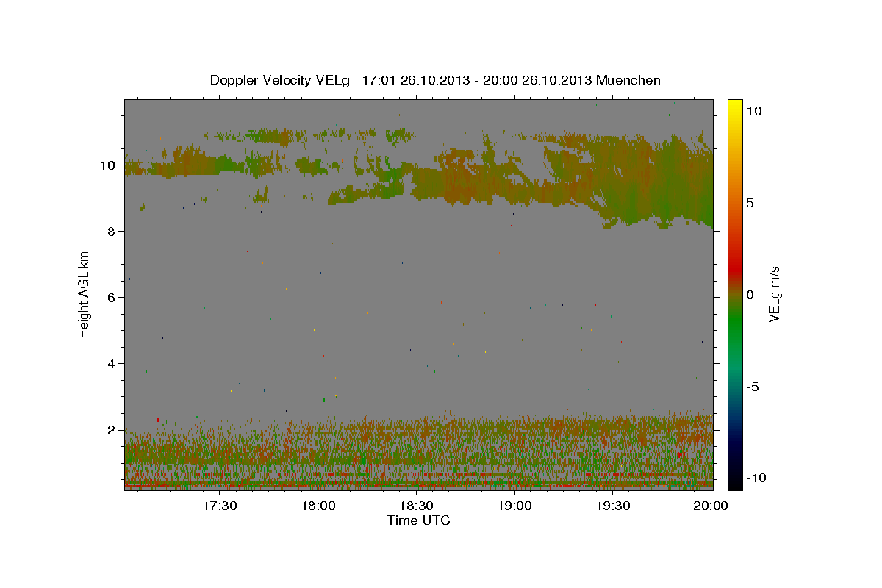Screen dimensions: 882x588
Task: Click colorbar tick label 5
Action: coord(749,203)
